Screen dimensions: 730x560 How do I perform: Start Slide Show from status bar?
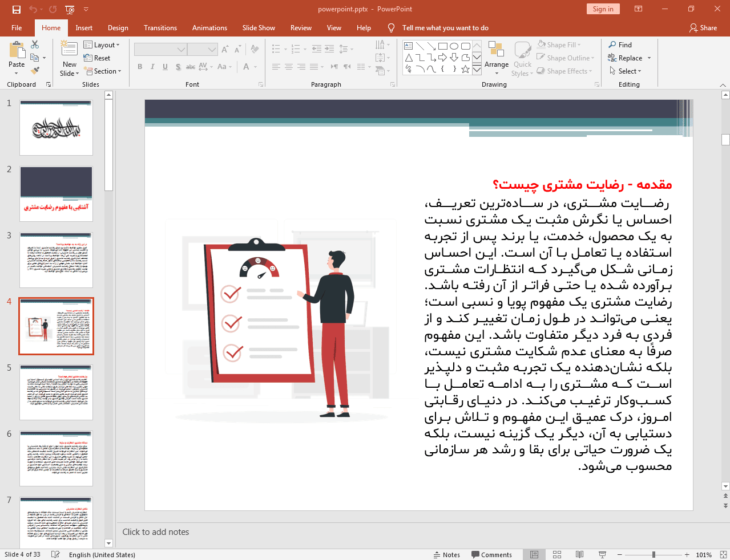pyautogui.click(x=602, y=554)
